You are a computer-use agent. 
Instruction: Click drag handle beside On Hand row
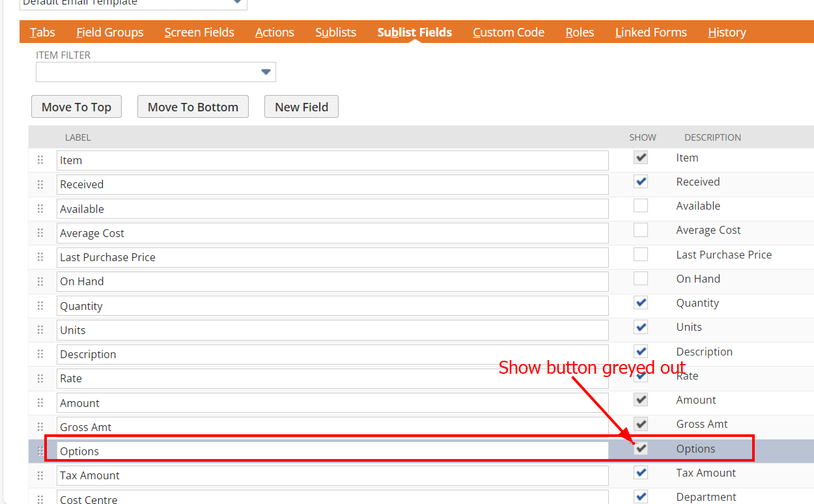point(40,281)
